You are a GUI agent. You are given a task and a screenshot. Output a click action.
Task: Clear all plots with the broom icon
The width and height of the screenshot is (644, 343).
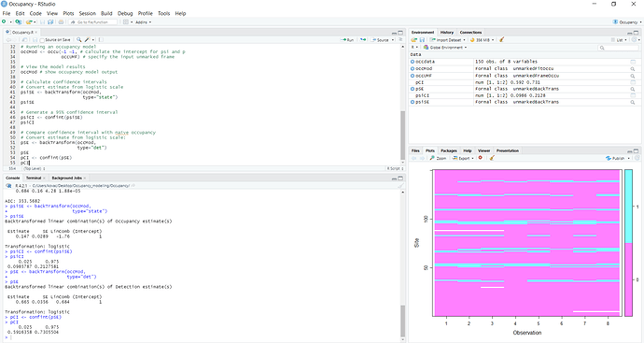coord(492,158)
